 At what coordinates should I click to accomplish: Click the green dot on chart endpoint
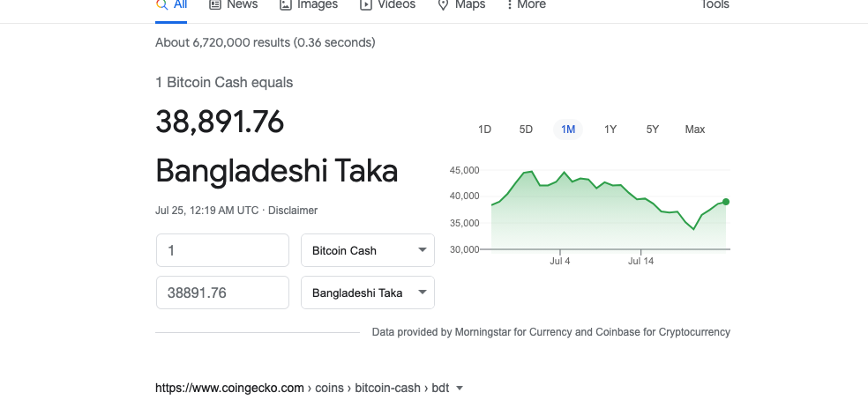(726, 202)
